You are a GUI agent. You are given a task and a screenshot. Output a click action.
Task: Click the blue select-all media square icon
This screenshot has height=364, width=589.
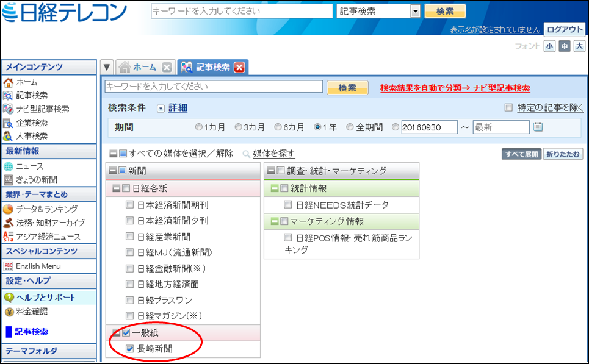pyautogui.click(x=123, y=154)
